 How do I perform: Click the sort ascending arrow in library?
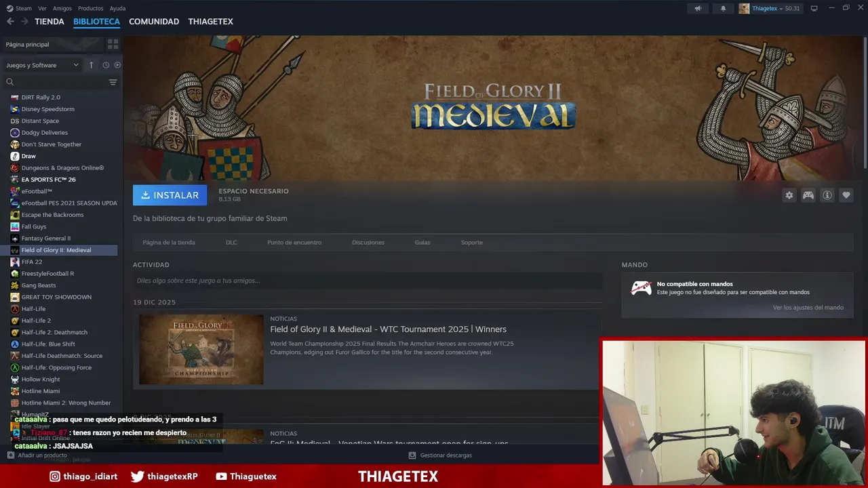click(x=92, y=65)
